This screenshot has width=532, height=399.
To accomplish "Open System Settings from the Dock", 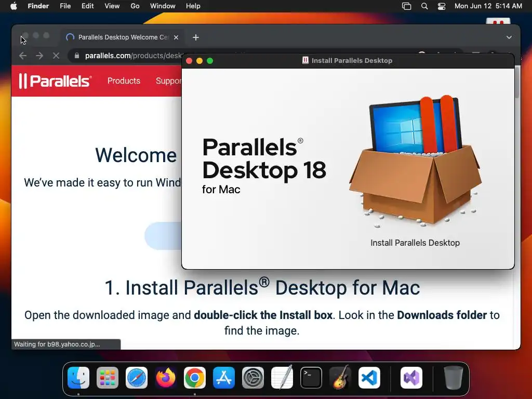I will [x=253, y=378].
